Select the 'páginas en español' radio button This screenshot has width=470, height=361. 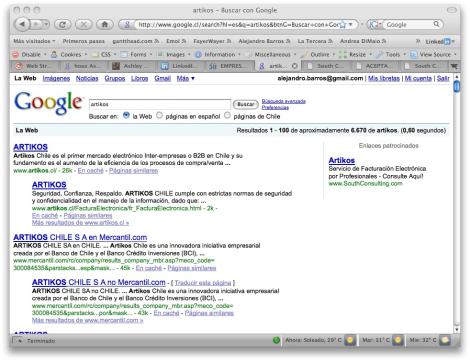pyautogui.click(x=160, y=115)
